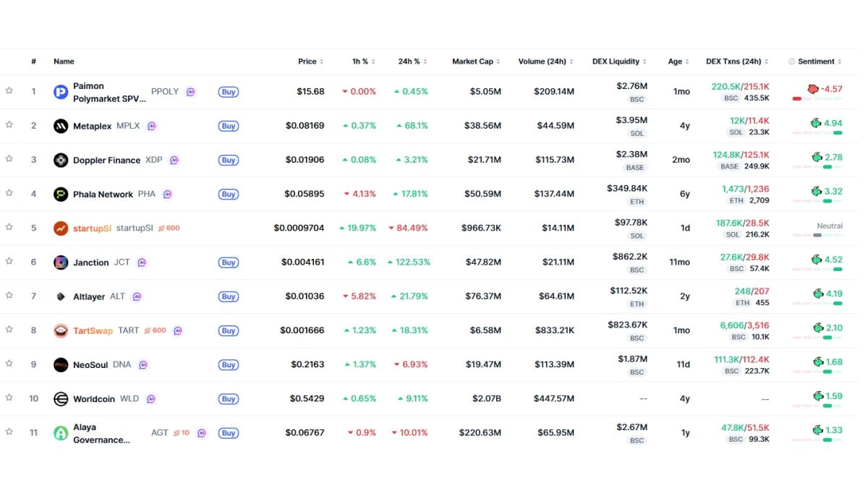Click the green Phala Network logo

[x=61, y=194]
